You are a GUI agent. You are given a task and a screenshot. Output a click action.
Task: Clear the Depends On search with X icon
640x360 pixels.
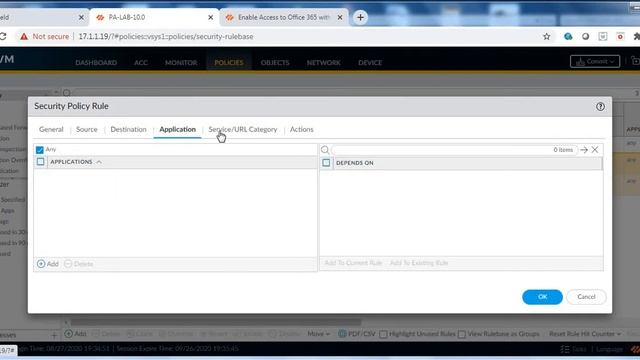tap(595, 150)
